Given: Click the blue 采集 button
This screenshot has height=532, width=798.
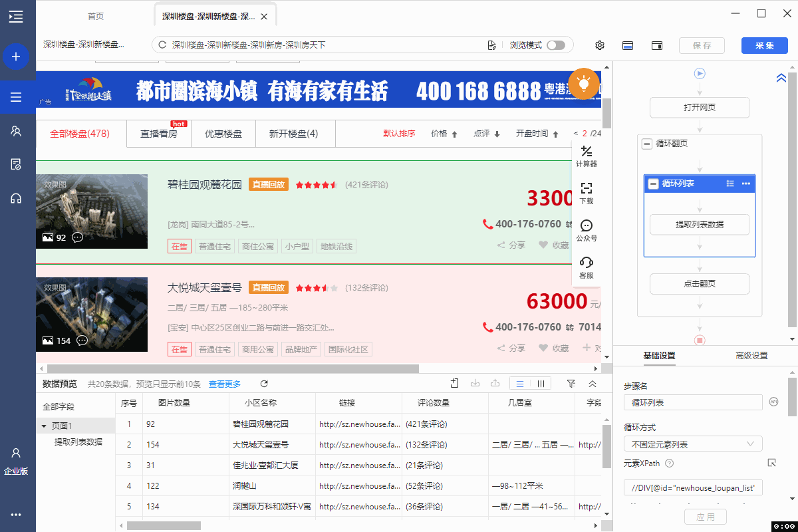Looking at the screenshot, I should coord(765,45).
